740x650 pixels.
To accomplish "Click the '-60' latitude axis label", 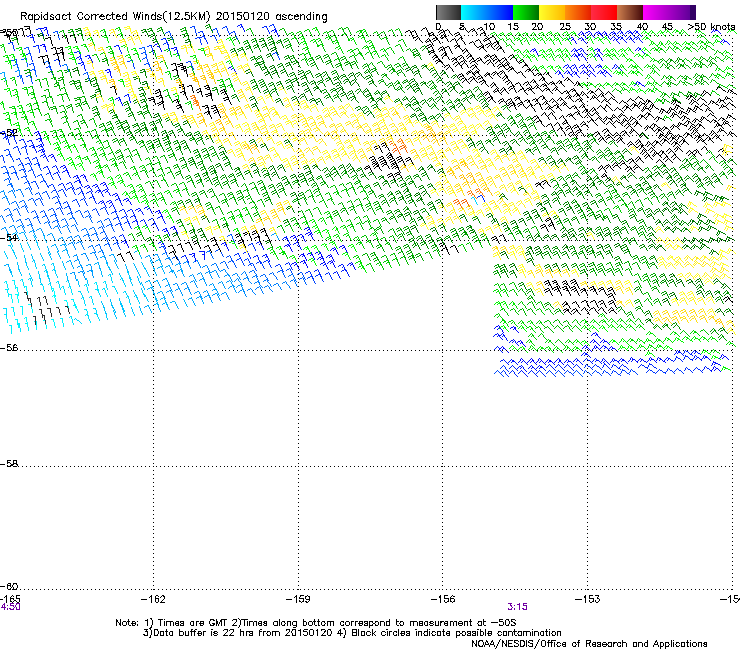I will (x=9, y=586).
